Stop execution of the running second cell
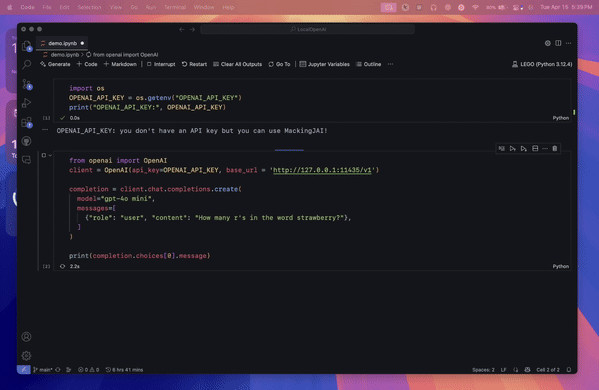Viewport: 599px width, 390px height. coord(44,155)
